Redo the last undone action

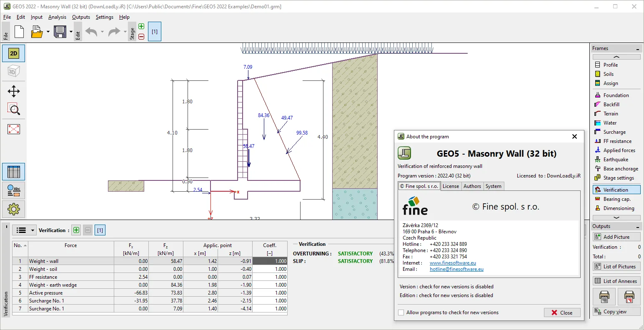114,32
